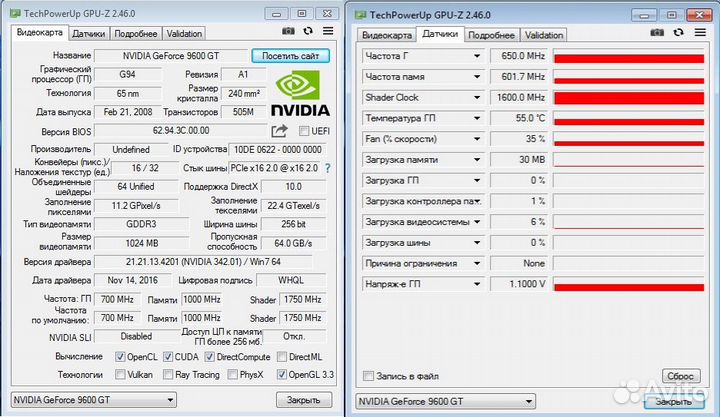Click device ID value 10DE 0622
The height and width of the screenshot is (417, 720).
[277, 150]
